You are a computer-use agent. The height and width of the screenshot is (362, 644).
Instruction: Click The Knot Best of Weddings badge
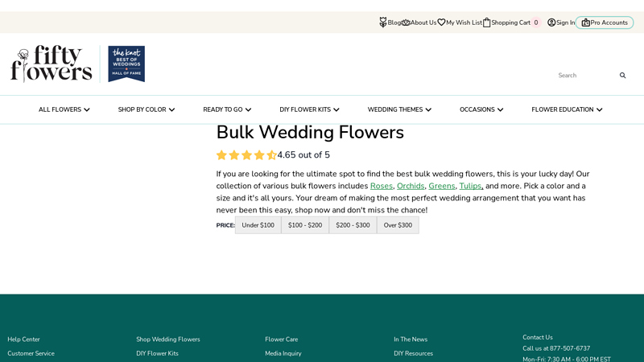126,64
